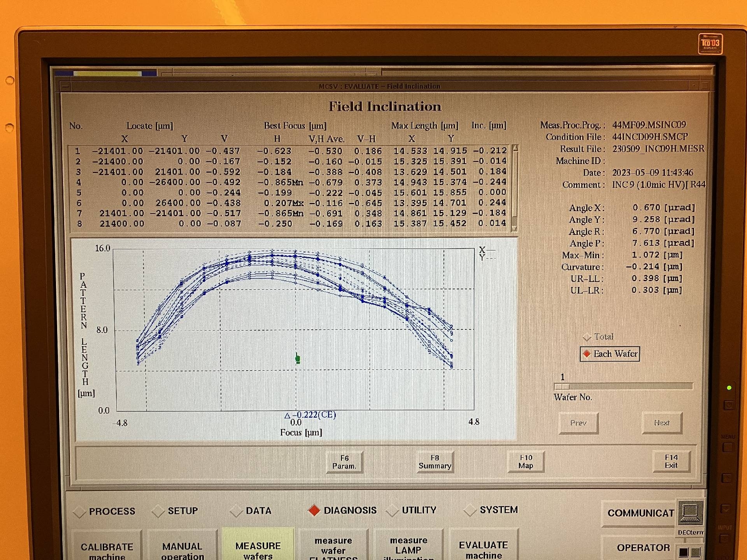Click the Best Focus [µm] column header

coord(295,126)
